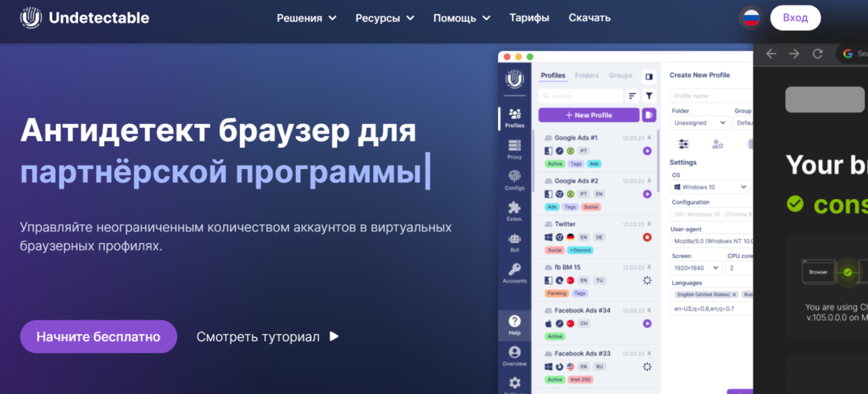This screenshot has width=868, height=394.
Task: Pin the Facebook Ads #33 profile
Action: [x=649, y=354]
